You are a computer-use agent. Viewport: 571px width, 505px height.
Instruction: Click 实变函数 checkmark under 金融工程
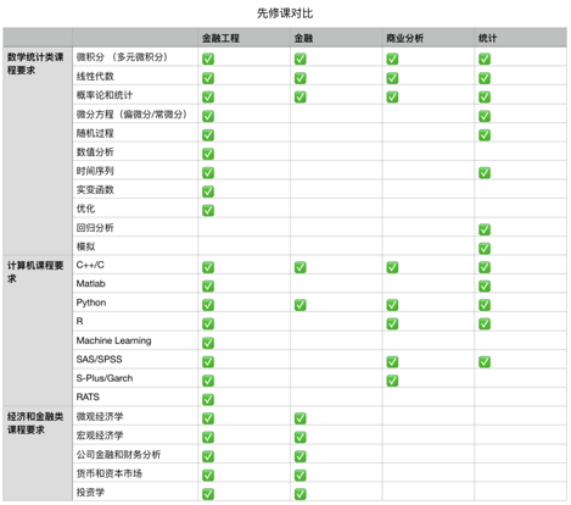coord(208,192)
